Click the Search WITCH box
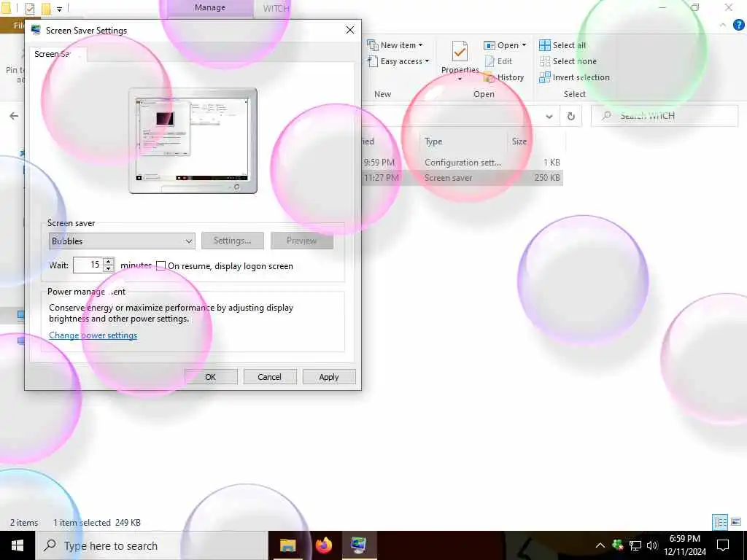Image resolution: width=747 pixels, height=560 pixels. [x=665, y=116]
